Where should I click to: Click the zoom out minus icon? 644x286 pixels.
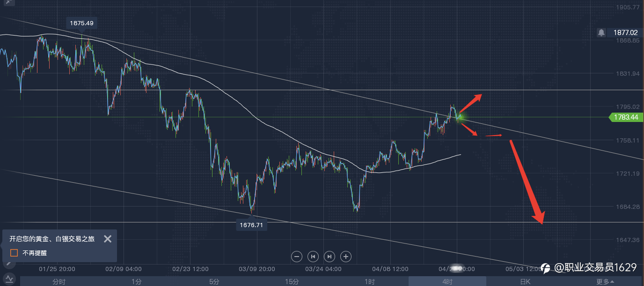pyautogui.click(x=297, y=256)
